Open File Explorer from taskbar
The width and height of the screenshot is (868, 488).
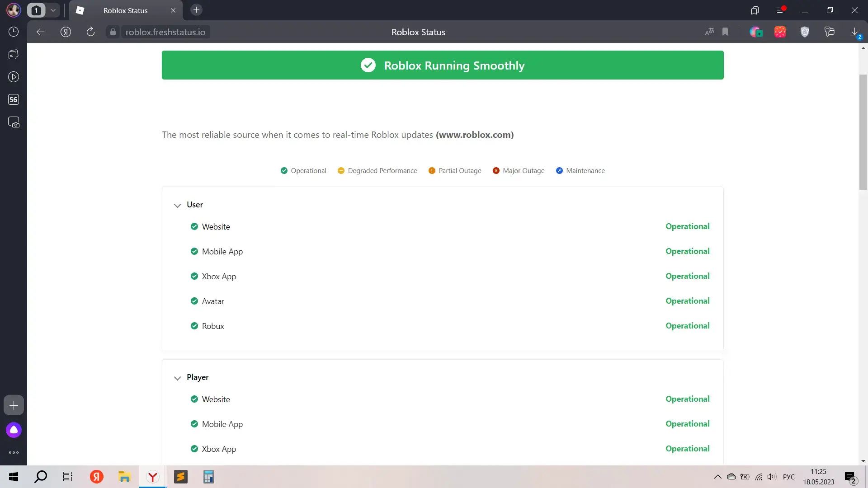[x=124, y=477]
